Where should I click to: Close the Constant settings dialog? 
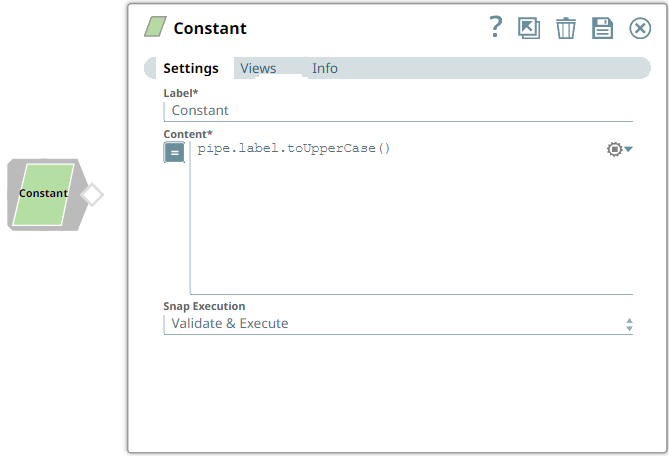[x=640, y=28]
